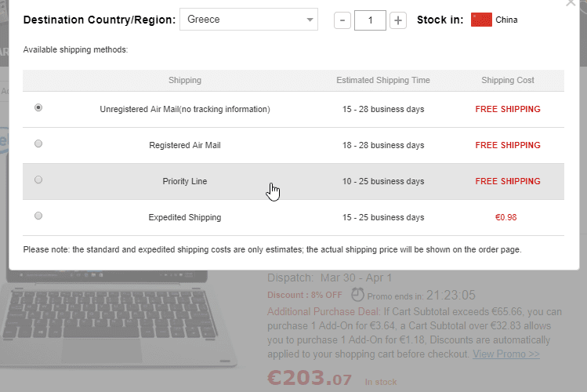587x392 pixels.
Task: Increase quantity with the plus button
Action: click(398, 20)
